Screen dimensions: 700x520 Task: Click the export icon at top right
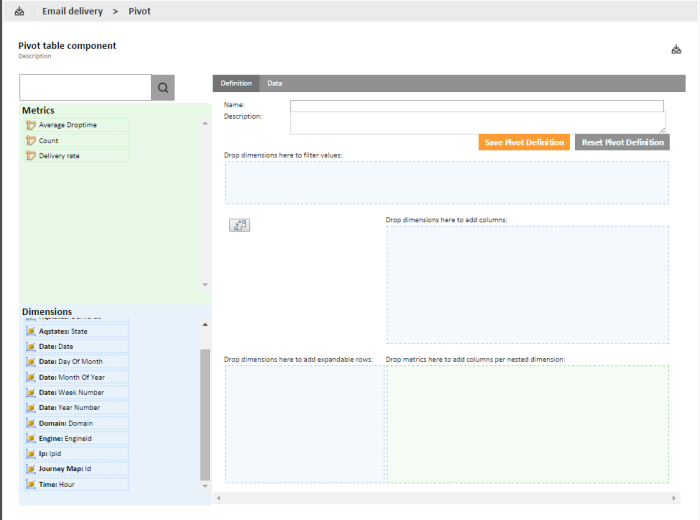[x=677, y=49]
